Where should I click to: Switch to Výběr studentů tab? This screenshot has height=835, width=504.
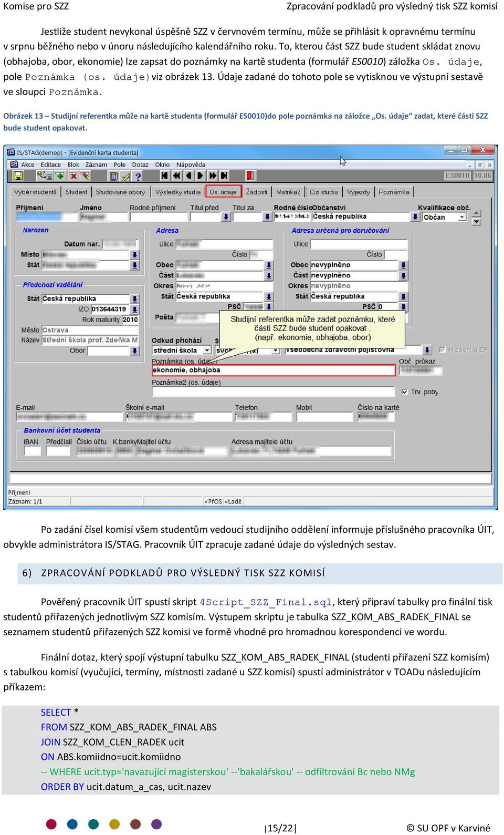click(x=35, y=192)
